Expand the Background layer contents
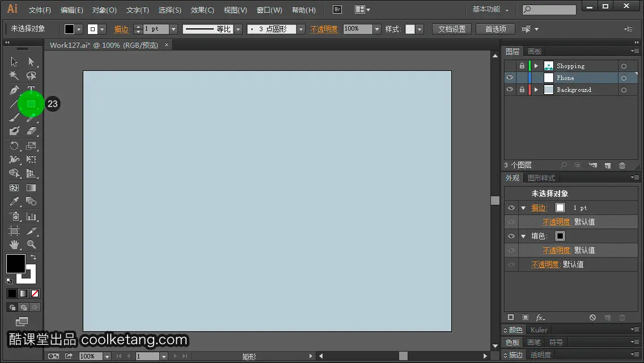This screenshot has height=363, width=644. coord(536,89)
